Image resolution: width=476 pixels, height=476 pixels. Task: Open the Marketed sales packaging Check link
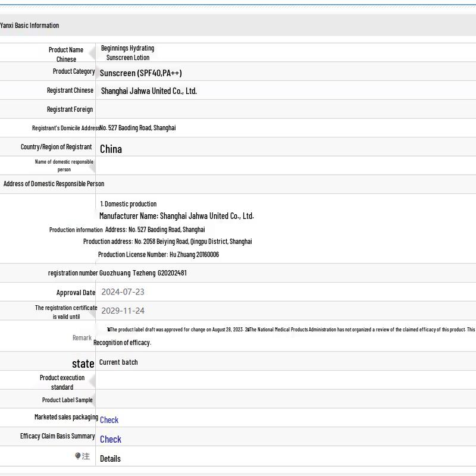109,420
